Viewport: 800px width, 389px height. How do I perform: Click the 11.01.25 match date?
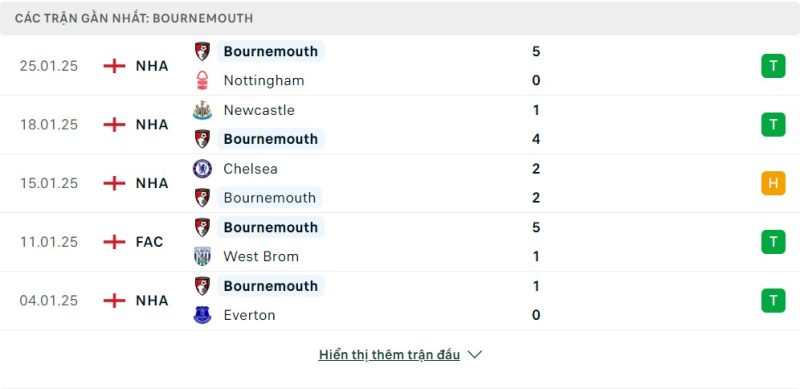49,242
